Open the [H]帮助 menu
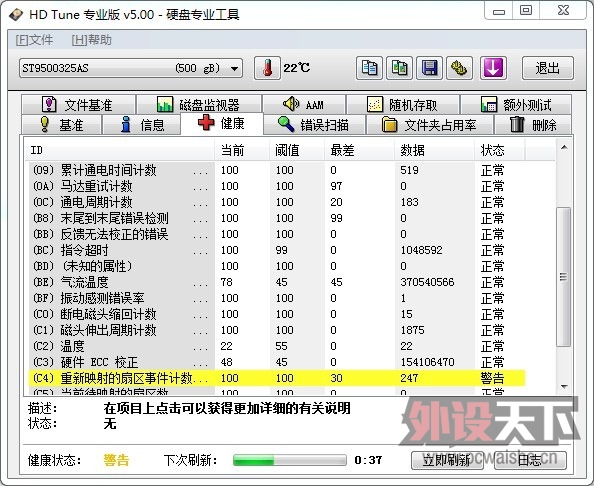This screenshot has width=594, height=486. [x=92, y=40]
